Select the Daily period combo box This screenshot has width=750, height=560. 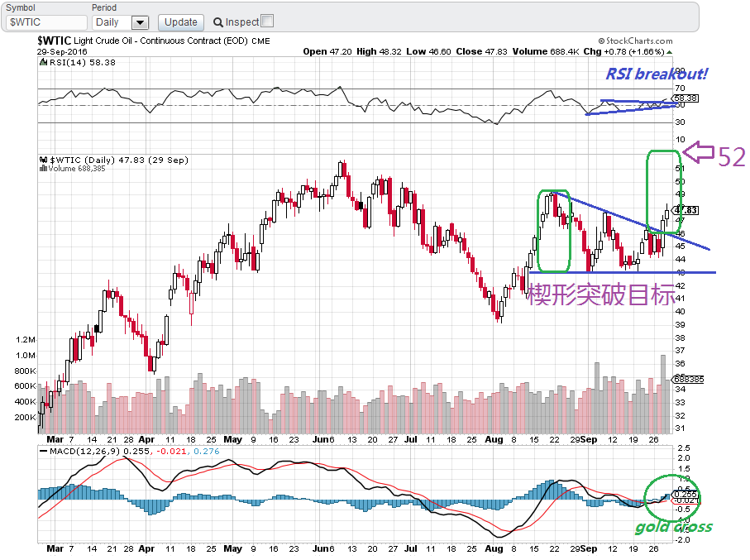click(x=120, y=22)
